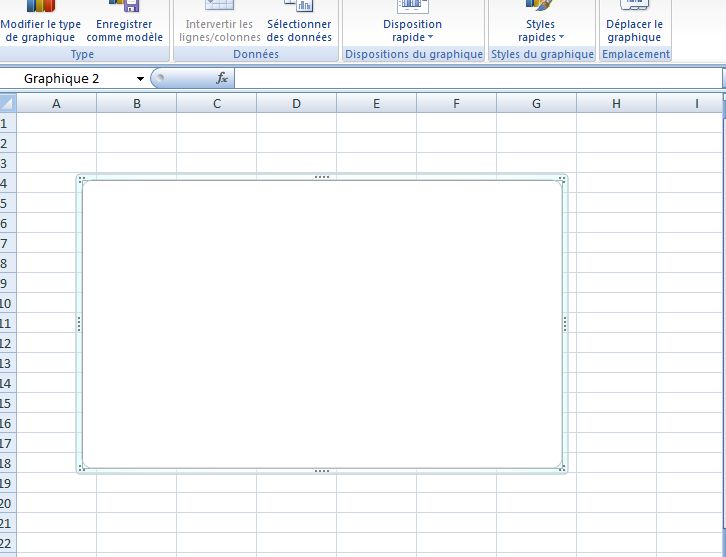Click the fx insert function icon
This screenshot has width=726, height=557.
point(222,78)
